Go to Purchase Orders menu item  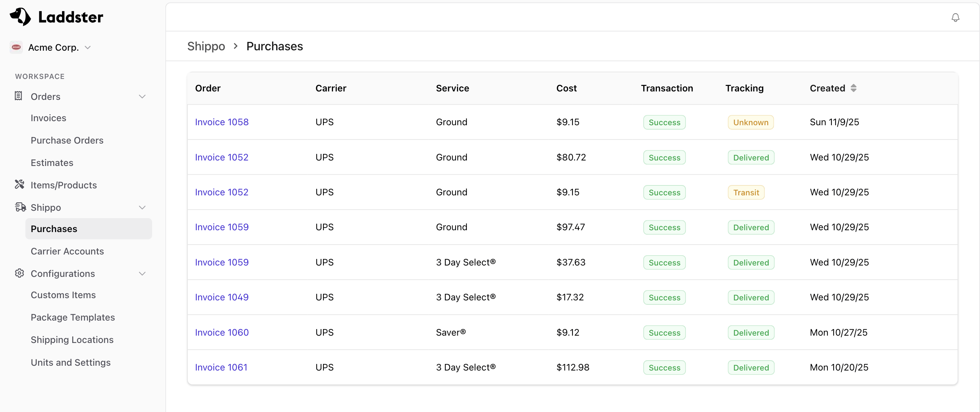pos(67,140)
